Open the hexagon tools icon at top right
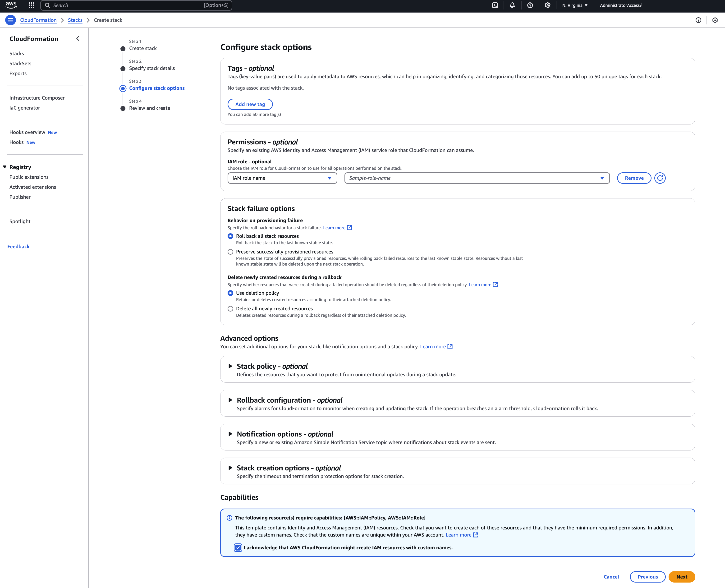Screen dimensions: 725x588 point(715,20)
